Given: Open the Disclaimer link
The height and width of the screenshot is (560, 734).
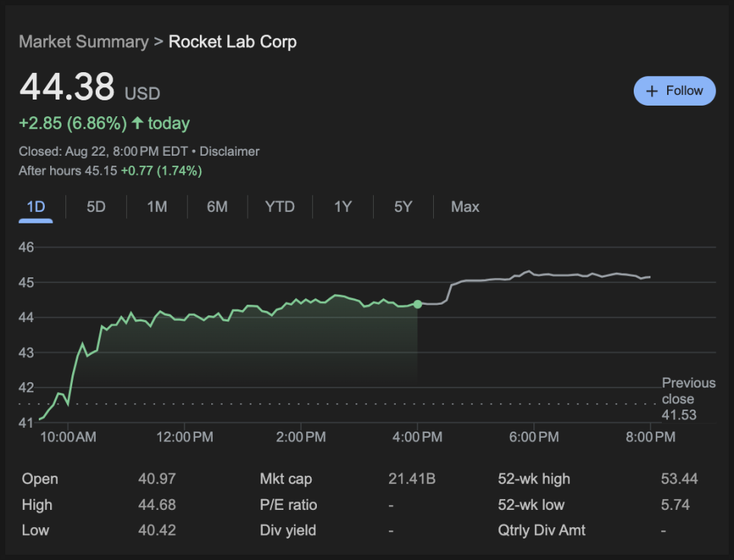Looking at the screenshot, I should click(229, 151).
